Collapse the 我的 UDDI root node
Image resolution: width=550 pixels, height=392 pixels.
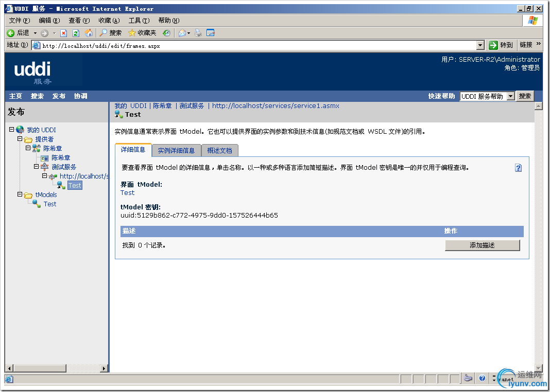[x=11, y=129]
